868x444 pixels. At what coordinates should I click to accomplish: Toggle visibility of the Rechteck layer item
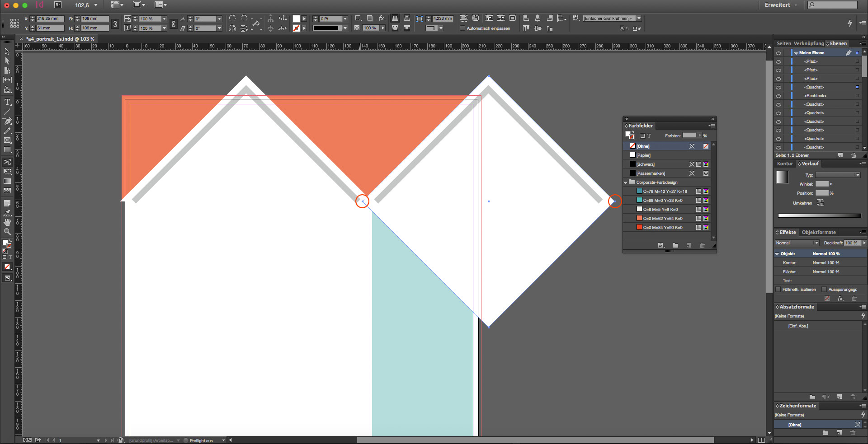778,96
